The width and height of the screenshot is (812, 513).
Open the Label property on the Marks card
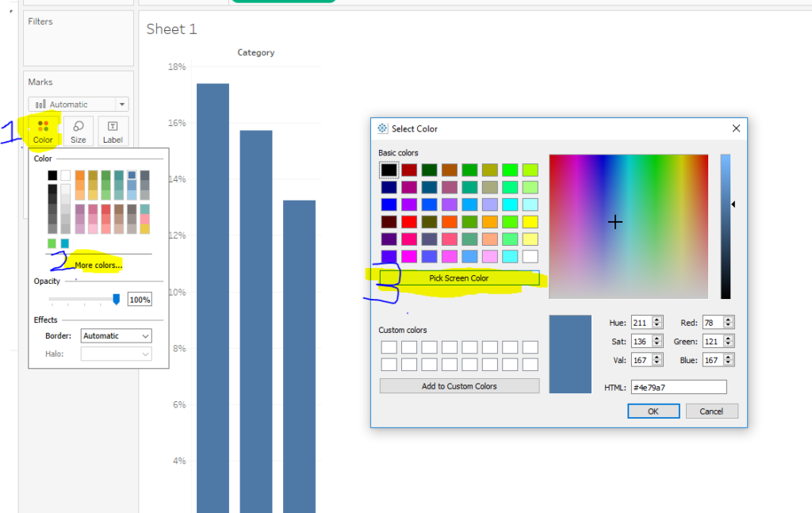point(113,131)
